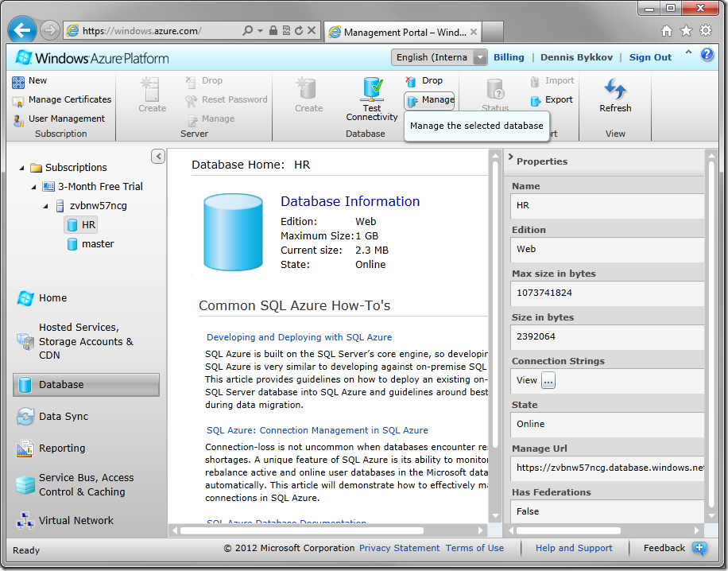
Task: Select the Management Portal browser tab
Action: point(402,32)
